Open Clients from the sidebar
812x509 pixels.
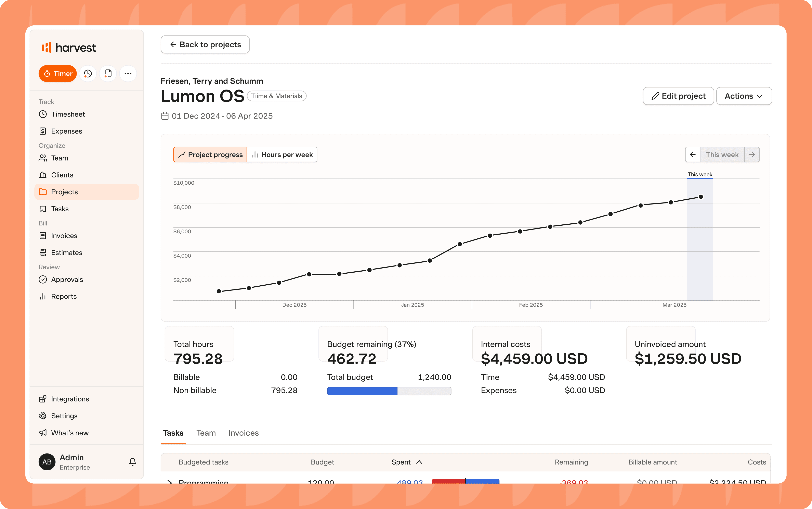point(87,175)
